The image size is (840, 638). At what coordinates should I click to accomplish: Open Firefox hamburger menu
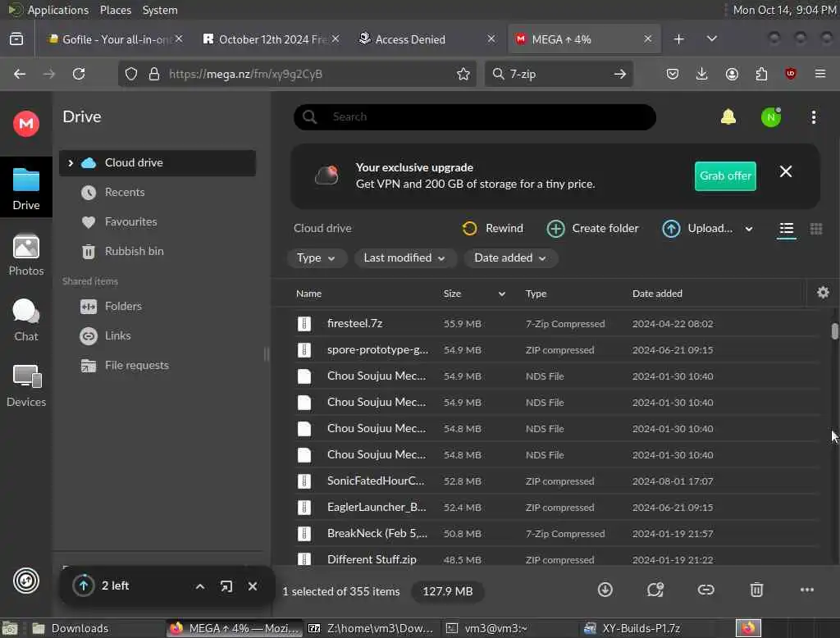click(819, 74)
